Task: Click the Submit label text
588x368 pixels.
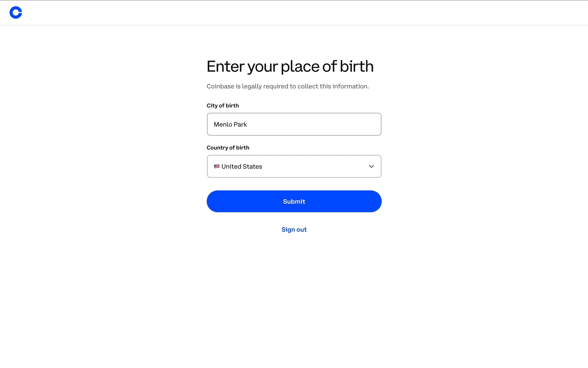Action: 294,201
